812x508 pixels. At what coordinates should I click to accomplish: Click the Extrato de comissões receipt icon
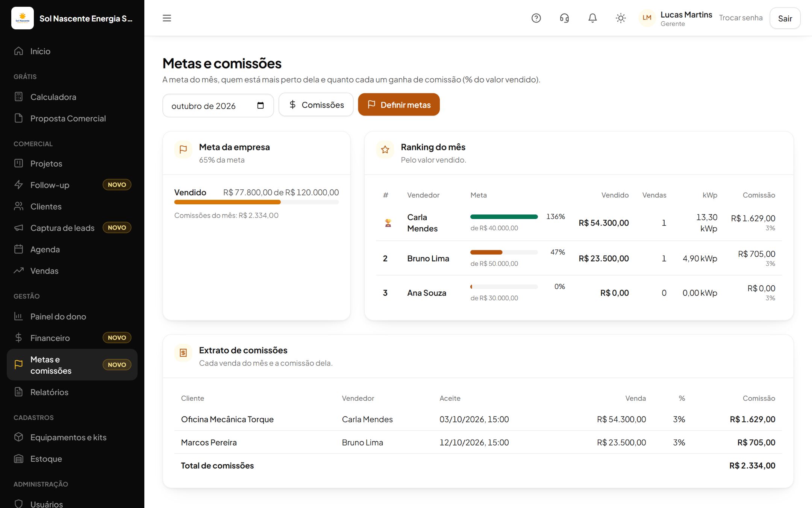tap(183, 353)
